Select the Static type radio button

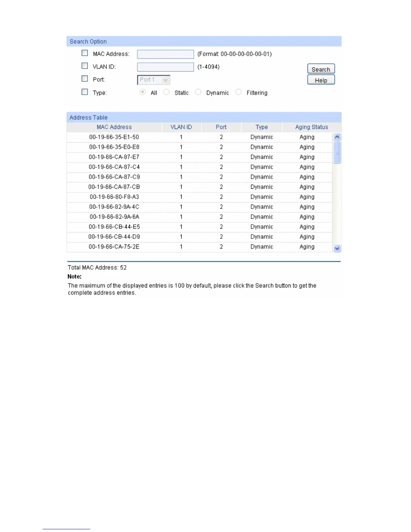point(166,92)
